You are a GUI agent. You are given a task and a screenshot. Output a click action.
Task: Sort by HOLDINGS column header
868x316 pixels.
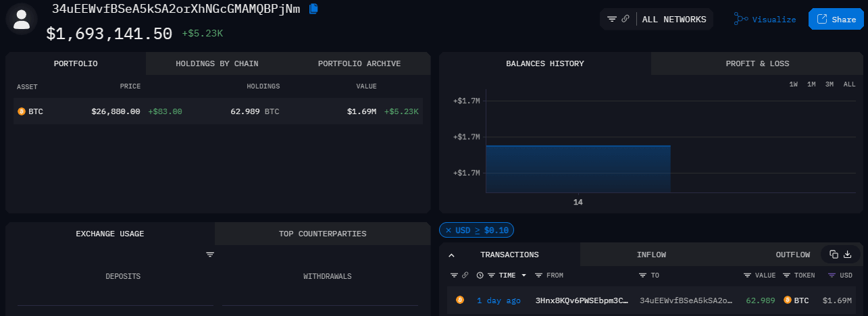coord(263,86)
